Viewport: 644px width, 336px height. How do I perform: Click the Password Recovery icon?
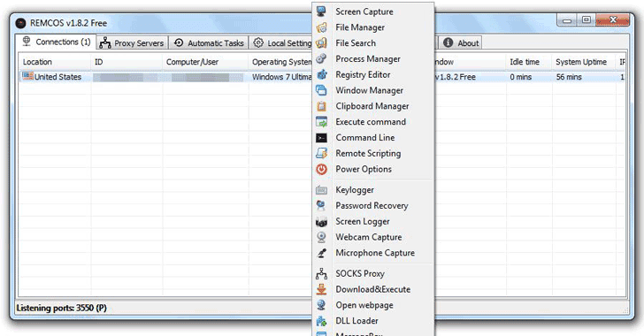[321, 205]
